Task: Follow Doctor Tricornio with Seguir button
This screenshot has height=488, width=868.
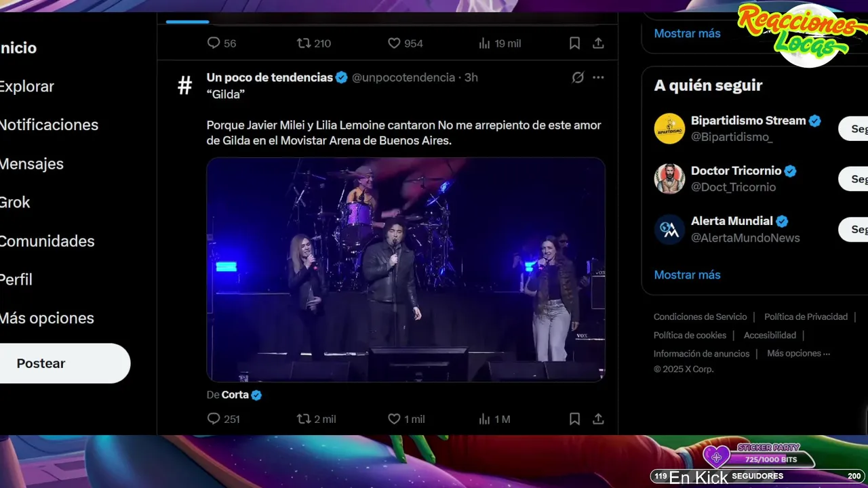Action: click(x=853, y=179)
